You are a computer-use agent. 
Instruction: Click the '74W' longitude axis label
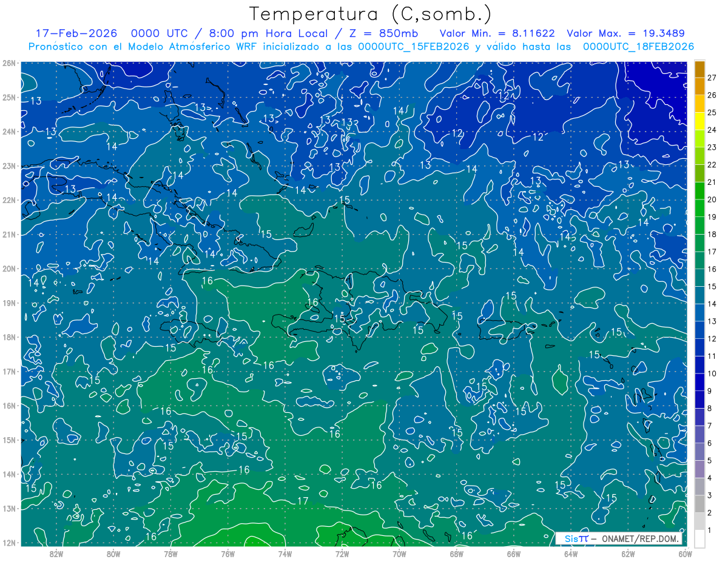(x=285, y=554)
